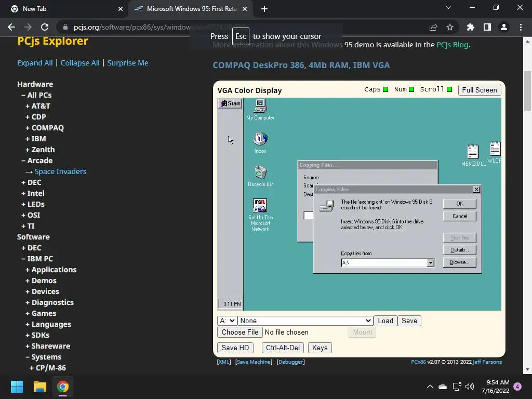Image resolution: width=532 pixels, height=399 pixels.
Task: Open the Debugger link
Action: [x=291, y=362]
